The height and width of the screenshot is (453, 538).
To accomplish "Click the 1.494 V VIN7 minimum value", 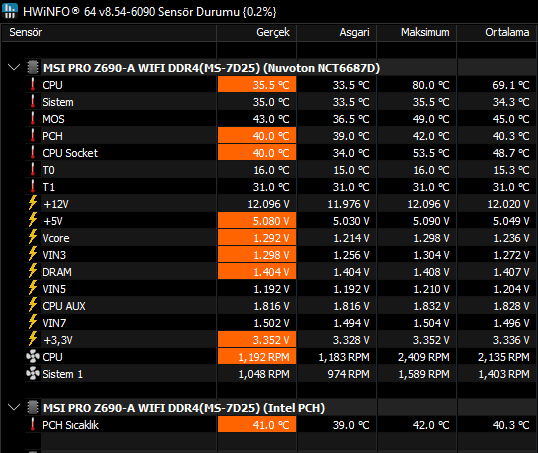I will click(x=351, y=323).
